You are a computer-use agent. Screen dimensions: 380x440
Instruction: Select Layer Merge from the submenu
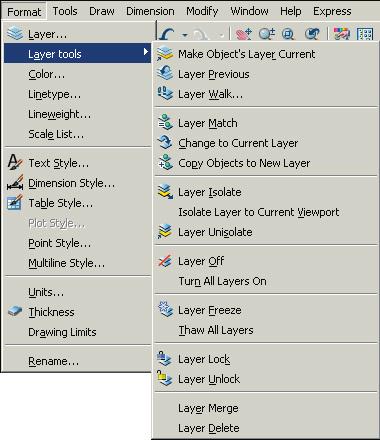(266, 408)
